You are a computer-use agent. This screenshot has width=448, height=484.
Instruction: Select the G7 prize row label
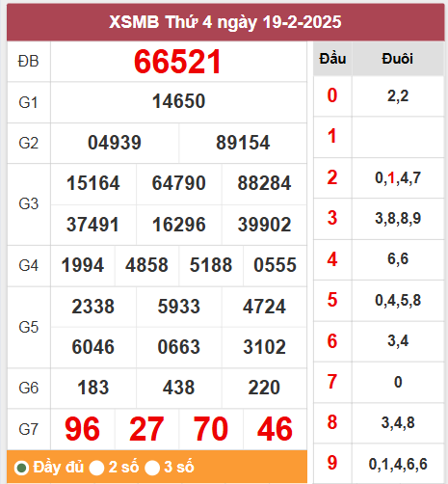tap(29, 429)
